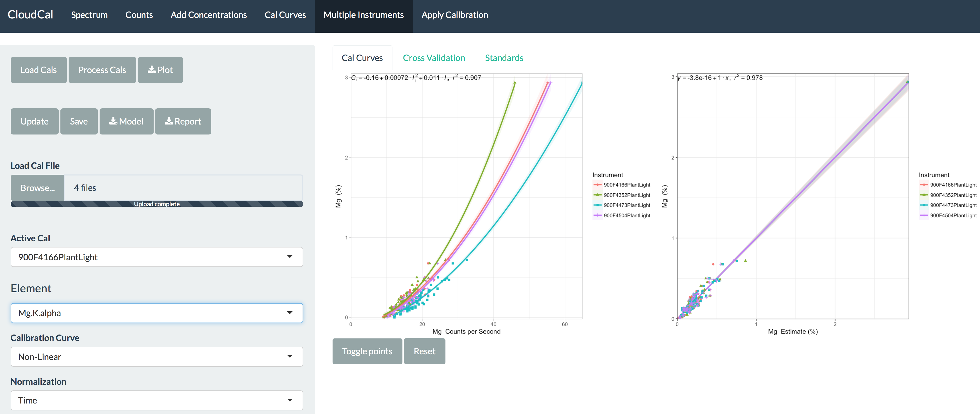Download the Report
980x414 pixels.
pos(183,121)
